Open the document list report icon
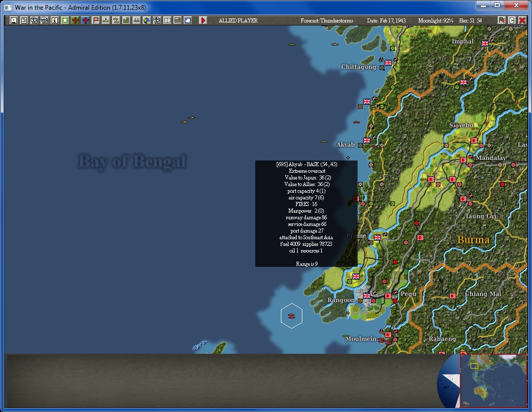The image size is (532, 412). [24, 20]
